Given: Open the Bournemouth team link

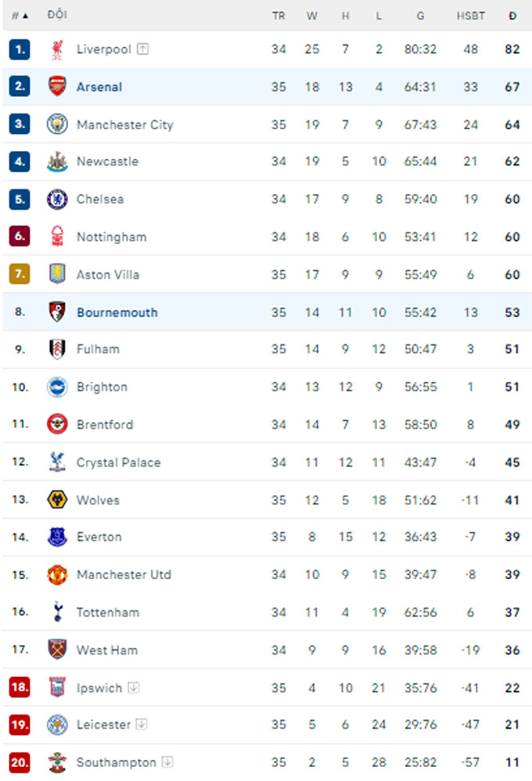Looking at the screenshot, I should 117,312.
